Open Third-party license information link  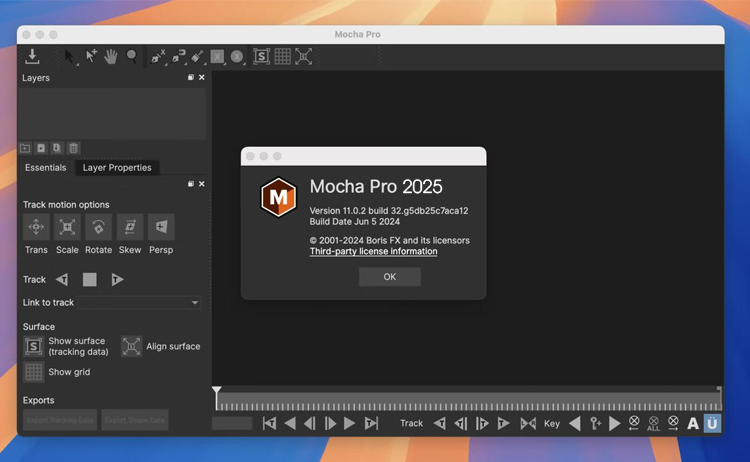coord(373,252)
